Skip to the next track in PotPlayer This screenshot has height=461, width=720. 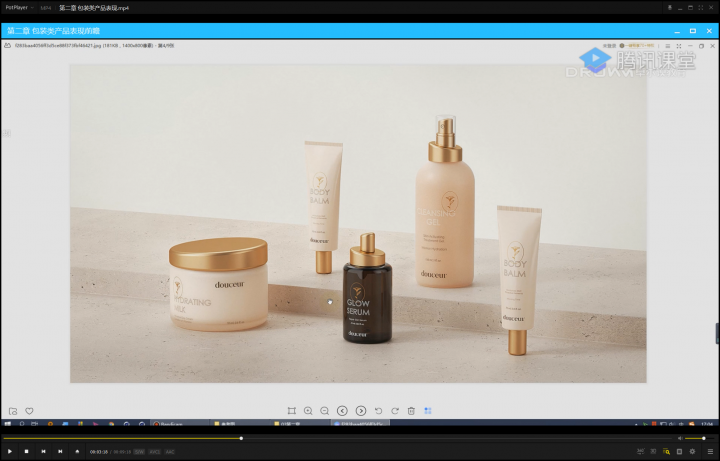click(60, 451)
